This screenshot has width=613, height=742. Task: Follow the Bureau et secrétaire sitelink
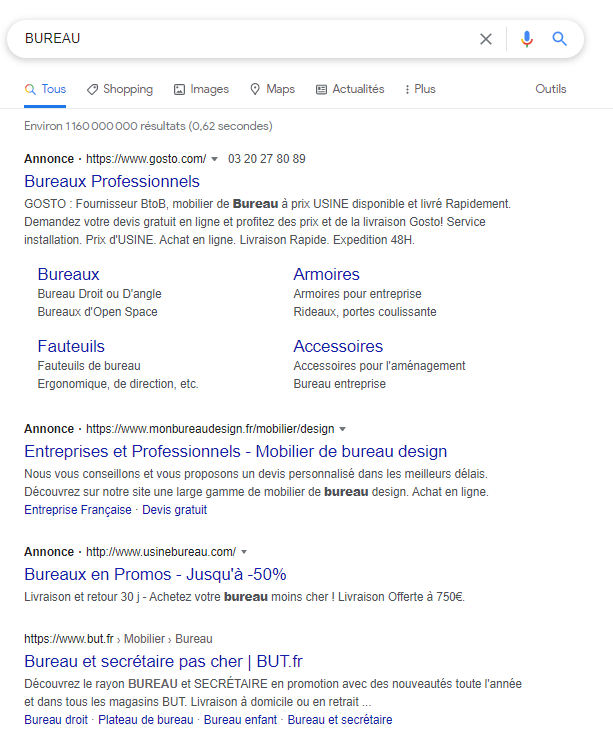tap(340, 720)
